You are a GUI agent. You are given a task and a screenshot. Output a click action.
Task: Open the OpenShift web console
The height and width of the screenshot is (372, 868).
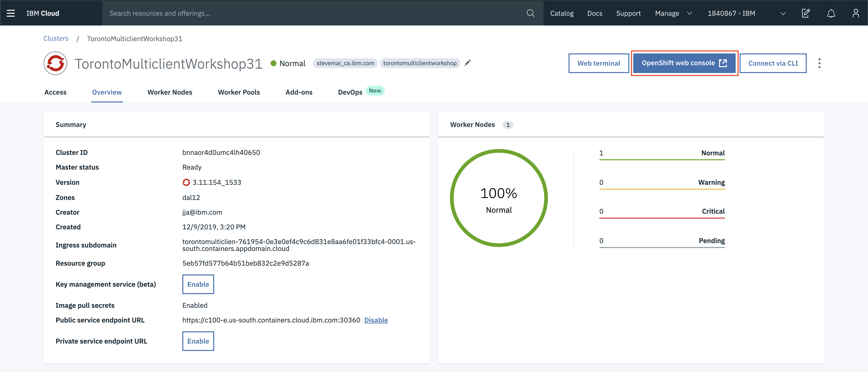click(684, 63)
